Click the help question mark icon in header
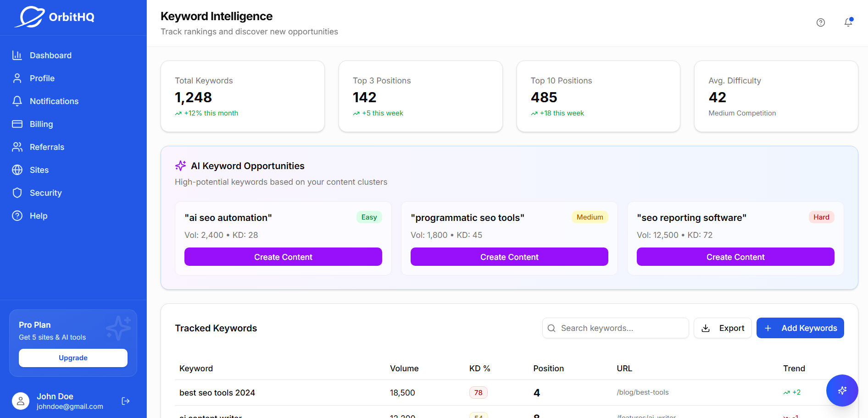 click(821, 22)
